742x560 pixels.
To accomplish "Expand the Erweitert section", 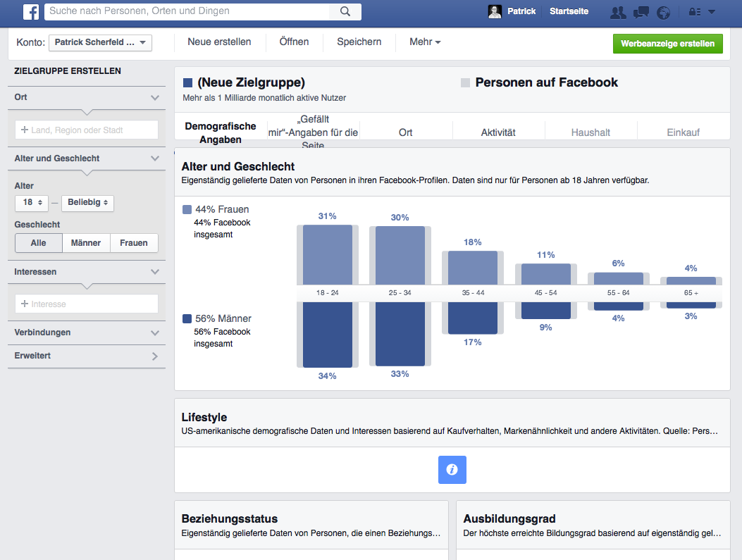I will pyautogui.click(x=87, y=356).
